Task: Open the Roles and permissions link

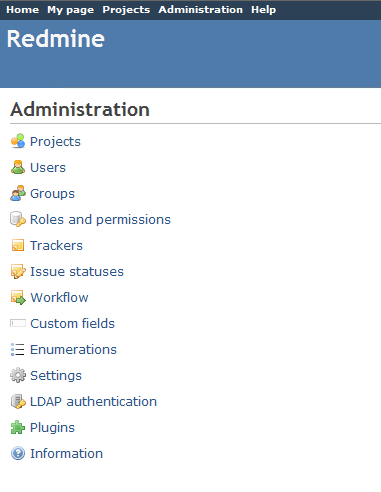Action: coord(100,220)
